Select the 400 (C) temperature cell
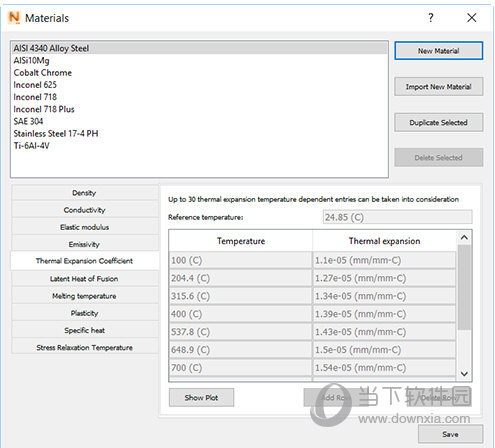The image size is (495, 448). 240,314
